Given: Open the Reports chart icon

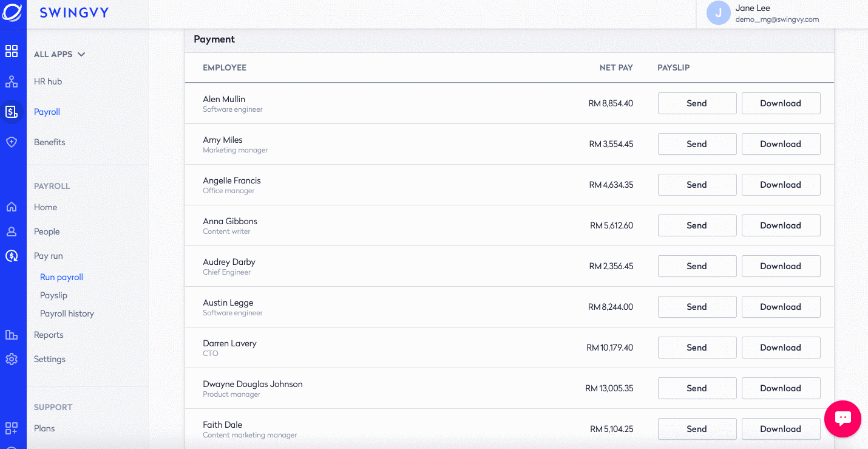Looking at the screenshot, I should coord(12,335).
